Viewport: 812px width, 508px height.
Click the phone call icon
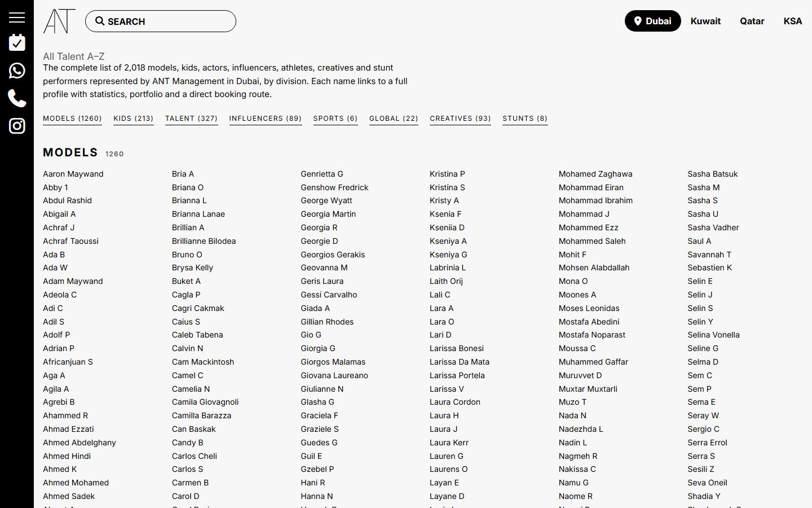(x=17, y=98)
